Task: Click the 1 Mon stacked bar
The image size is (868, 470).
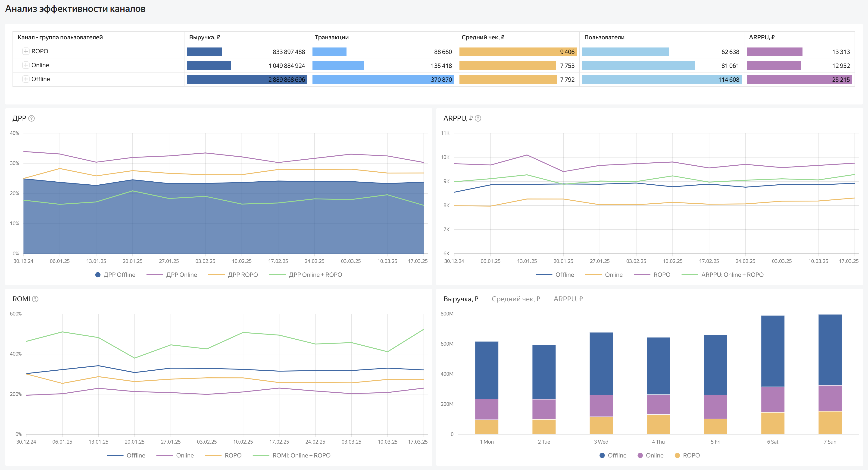Action: coord(487,388)
